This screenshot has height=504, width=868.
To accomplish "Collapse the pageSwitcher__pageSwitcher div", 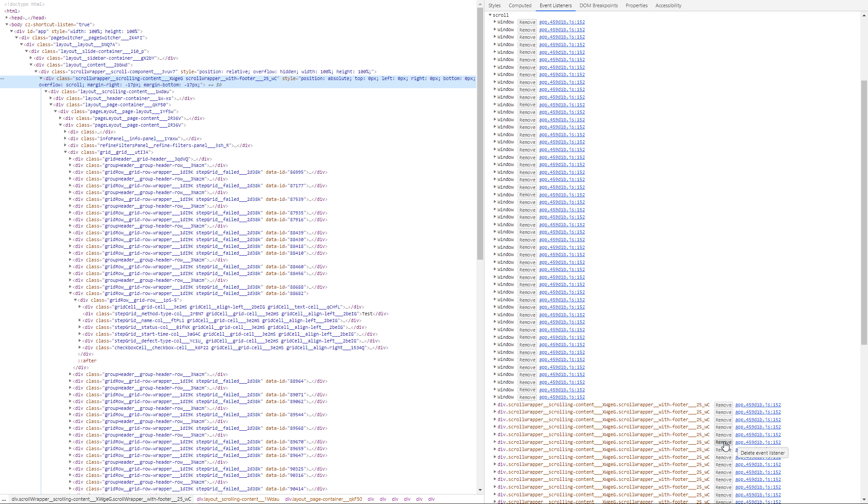I will tap(17, 38).
